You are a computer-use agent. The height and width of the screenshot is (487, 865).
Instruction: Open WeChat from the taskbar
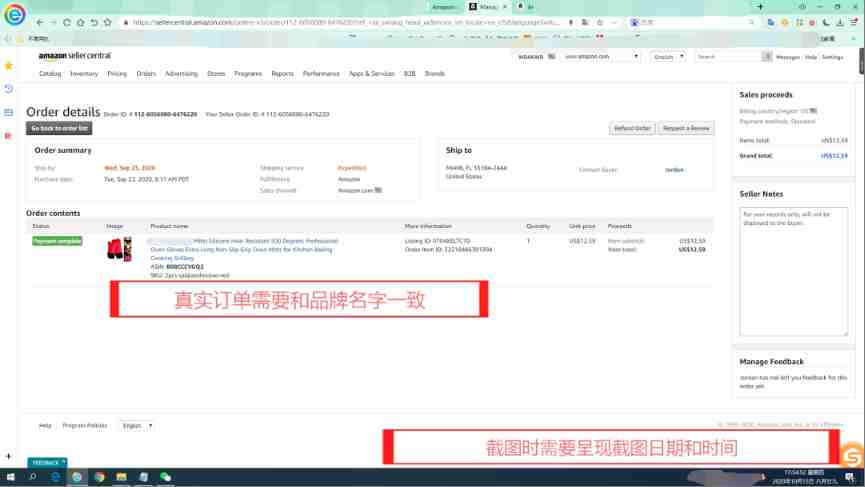(x=165, y=477)
